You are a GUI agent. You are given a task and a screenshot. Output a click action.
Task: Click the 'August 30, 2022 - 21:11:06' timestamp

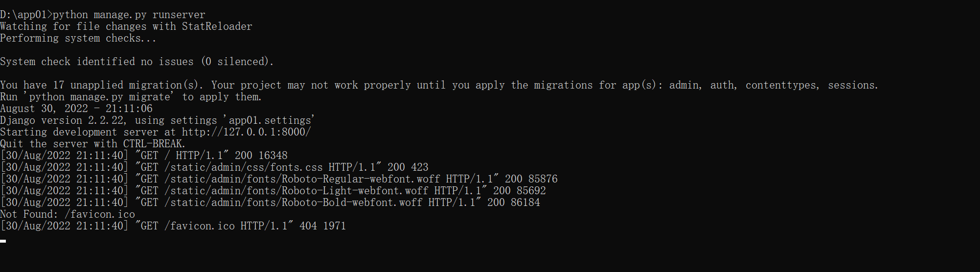[x=76, y=109]
